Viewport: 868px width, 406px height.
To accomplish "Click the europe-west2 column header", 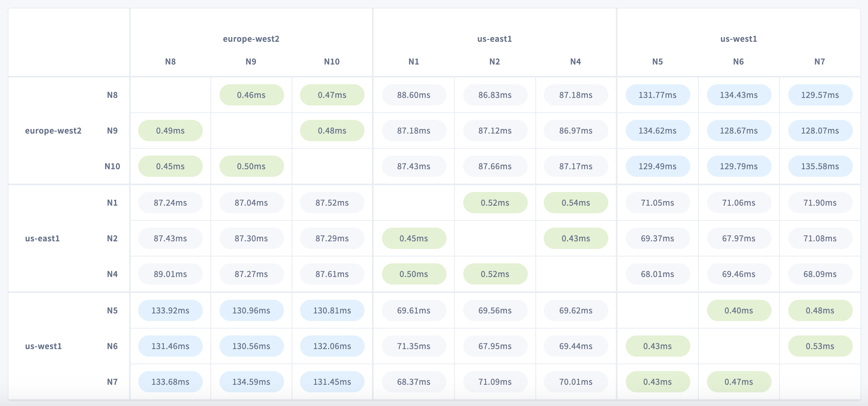I will [x=251, y=39].
